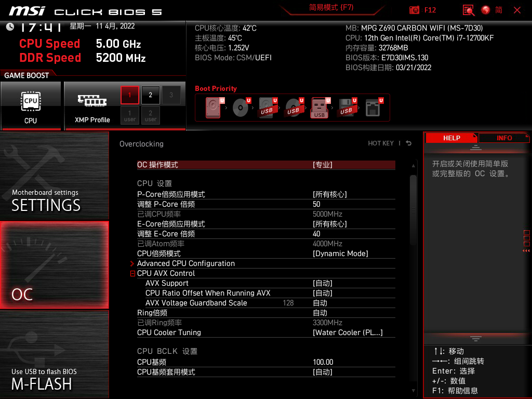This screenshot has height=399, width=532.
Task: Select XMP user profile 1
Action: [129, 116]
